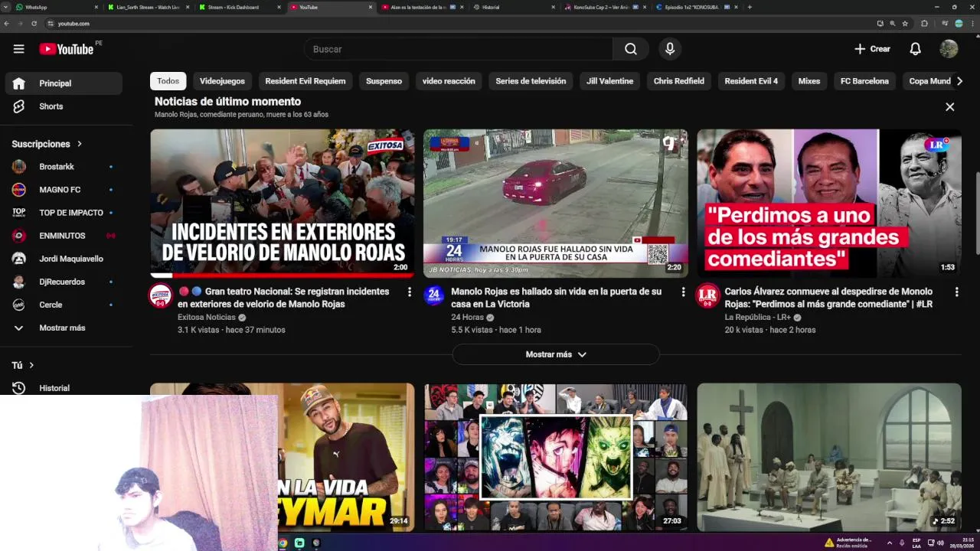The height and width of the screenshot is (551, 980).
Task: Select the Suspenso filter chip
Action: 384,81
